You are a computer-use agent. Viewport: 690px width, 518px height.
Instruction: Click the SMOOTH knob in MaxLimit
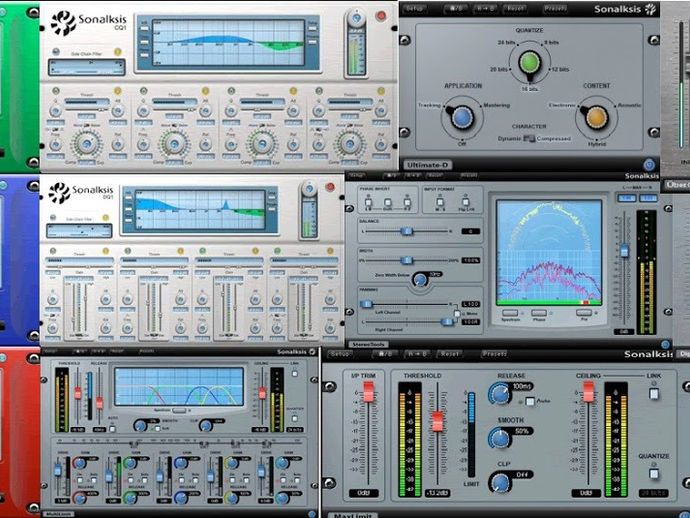pyautogui.click(x=499, y=438)
